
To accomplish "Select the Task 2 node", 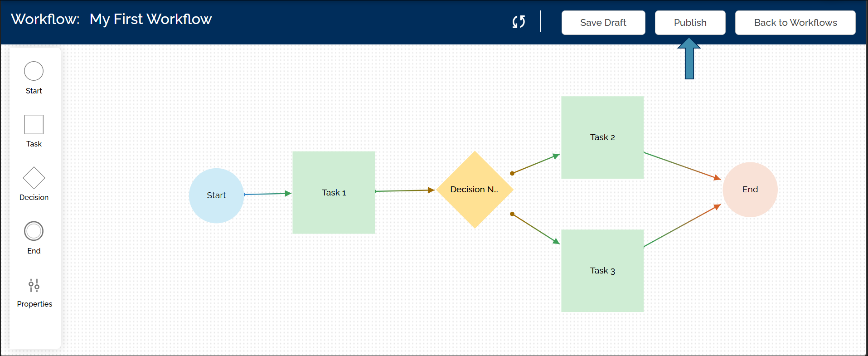I will click(602, 137).
